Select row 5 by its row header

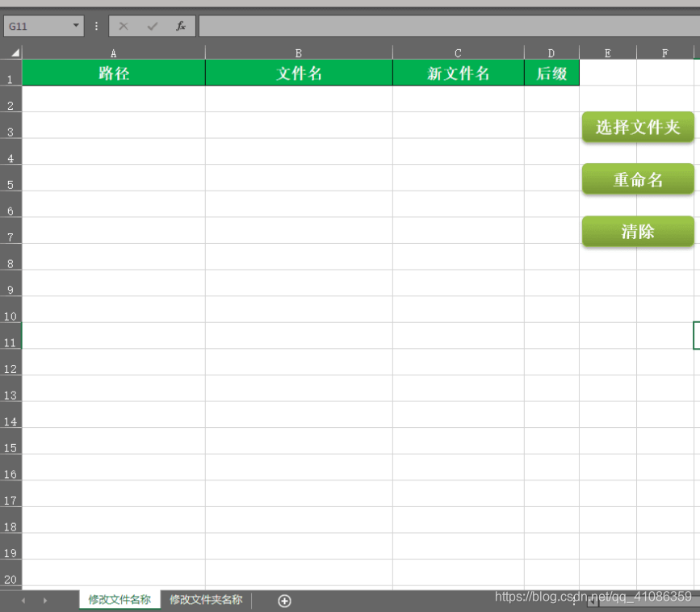[x=10, y=185]
